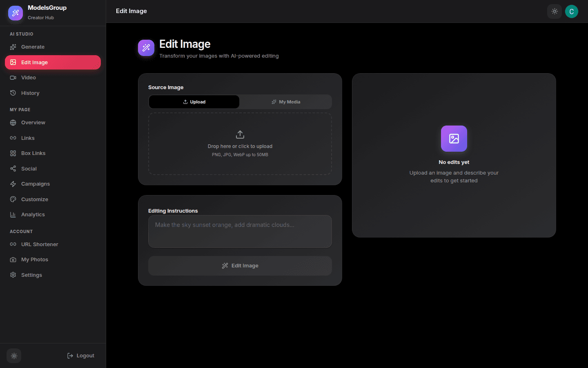Open Generate from the sidebar
Viewport: 588px width, 368px height.
click(33, 47)
